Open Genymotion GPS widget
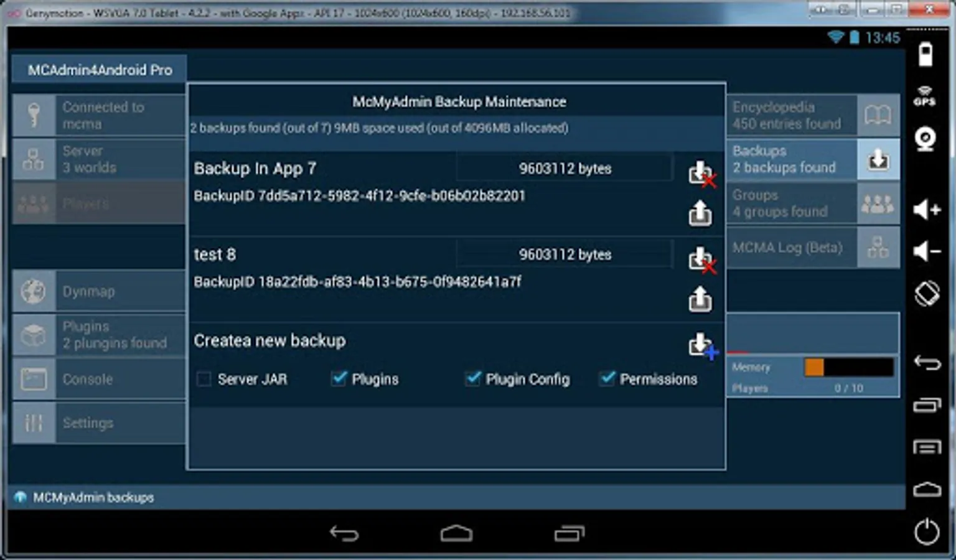956x560 pixels. point(926,96)
